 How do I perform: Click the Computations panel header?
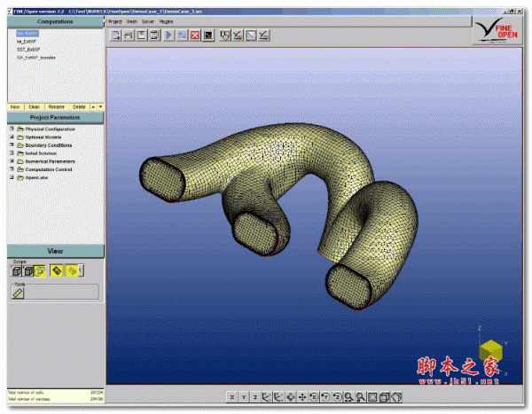click(55, 21)
